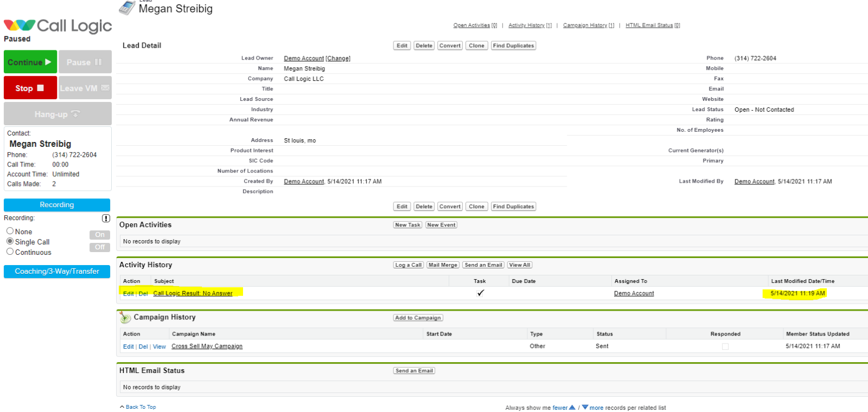The image size is (868, 412).
Task: Click the bottom Delete button below Description
Action: point(424,207)
